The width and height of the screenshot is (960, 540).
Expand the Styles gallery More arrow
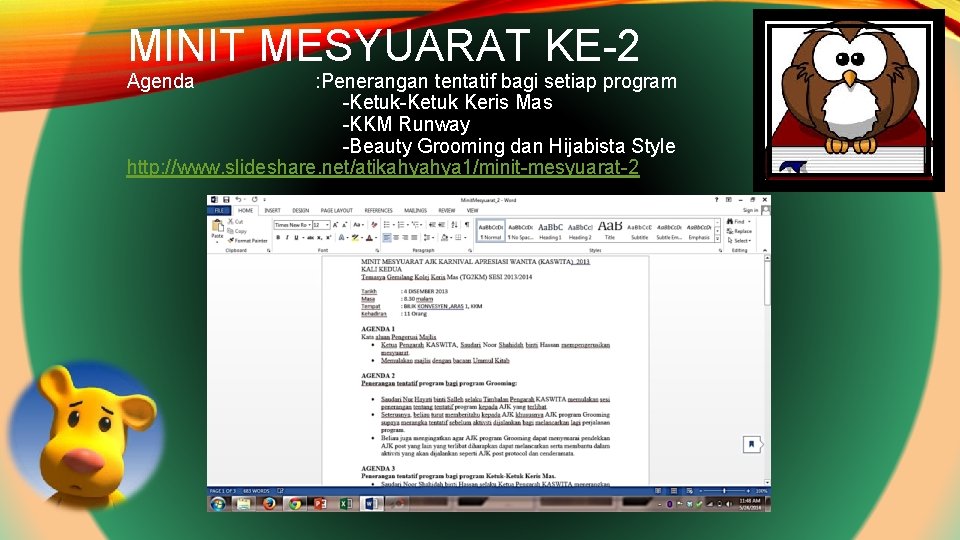(718, 239)
